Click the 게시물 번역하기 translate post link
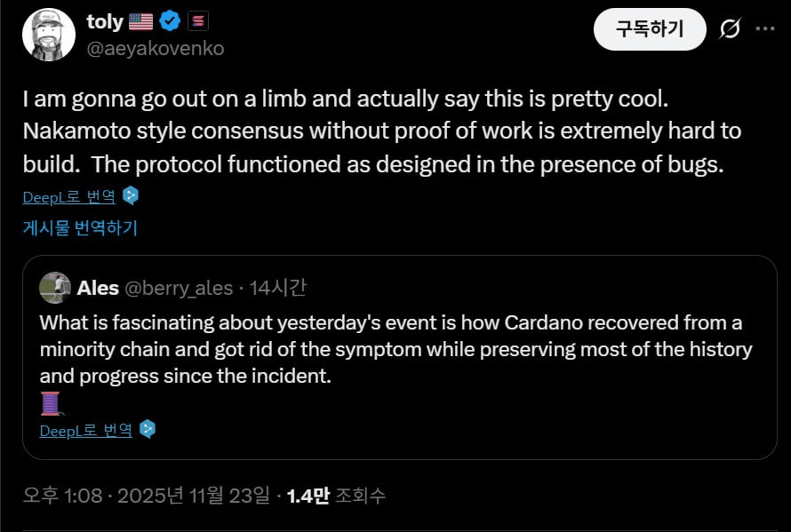 tap(80, 228)
